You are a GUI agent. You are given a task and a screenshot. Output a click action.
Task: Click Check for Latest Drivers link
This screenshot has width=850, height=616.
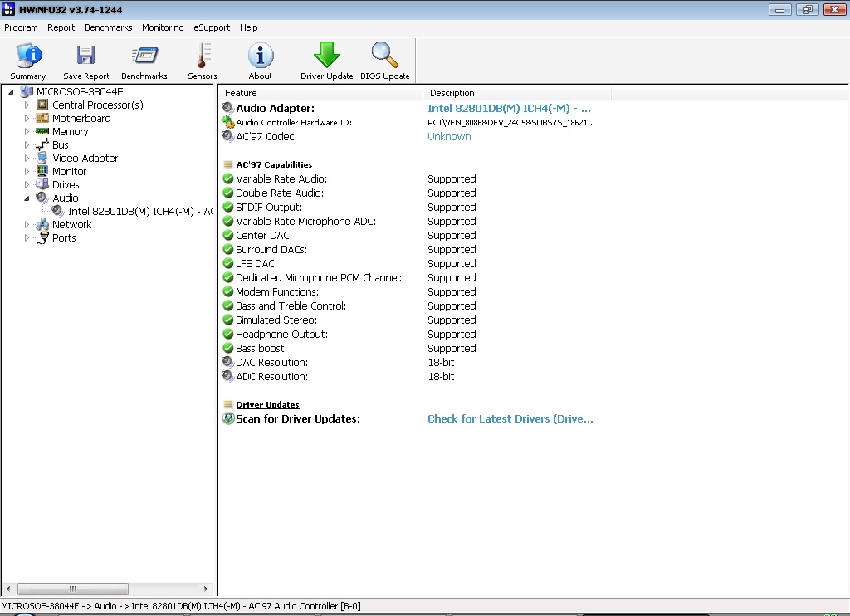tap(510, 419)
